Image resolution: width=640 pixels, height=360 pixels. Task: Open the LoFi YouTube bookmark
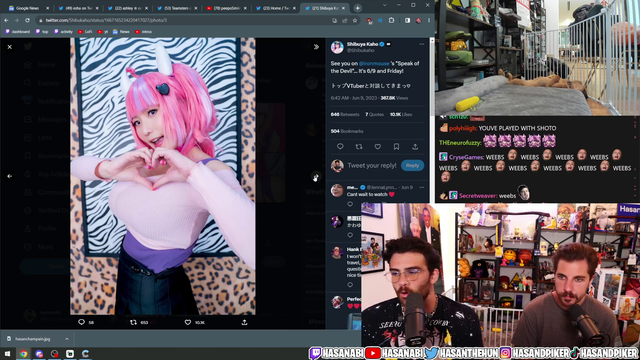[x=85, y=31]
